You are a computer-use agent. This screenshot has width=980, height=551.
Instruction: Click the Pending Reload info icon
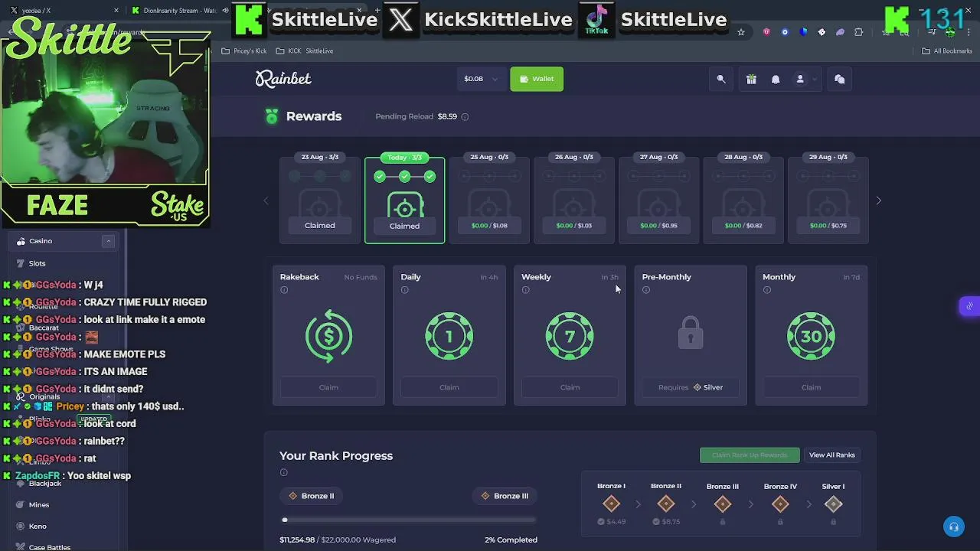click(465, 116)
